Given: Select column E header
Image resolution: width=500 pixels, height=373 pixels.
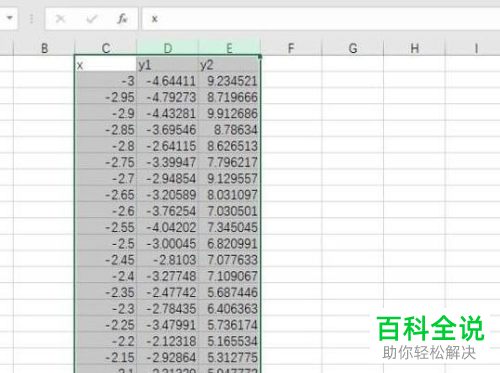Looking at the screenshot, I should (229, 48).
